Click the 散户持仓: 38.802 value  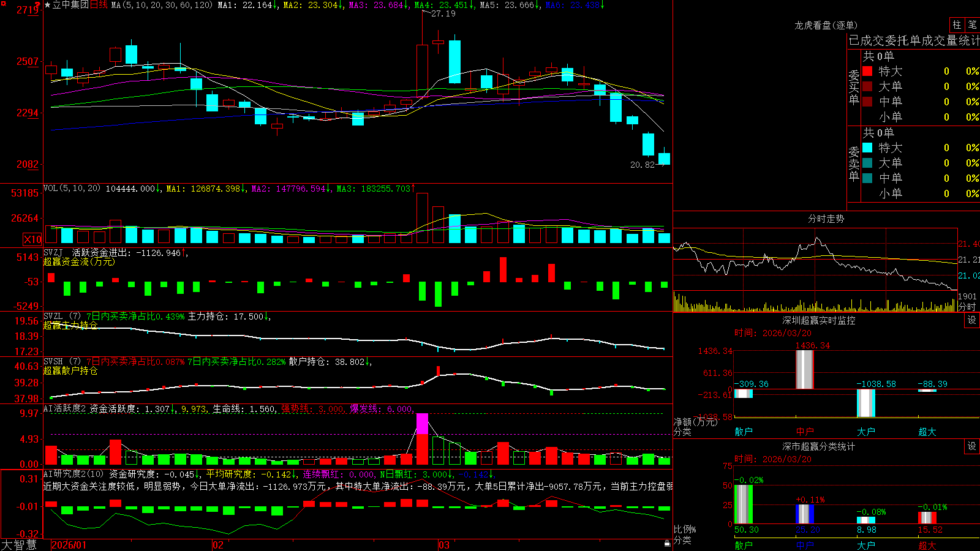[x=330, y=362]
